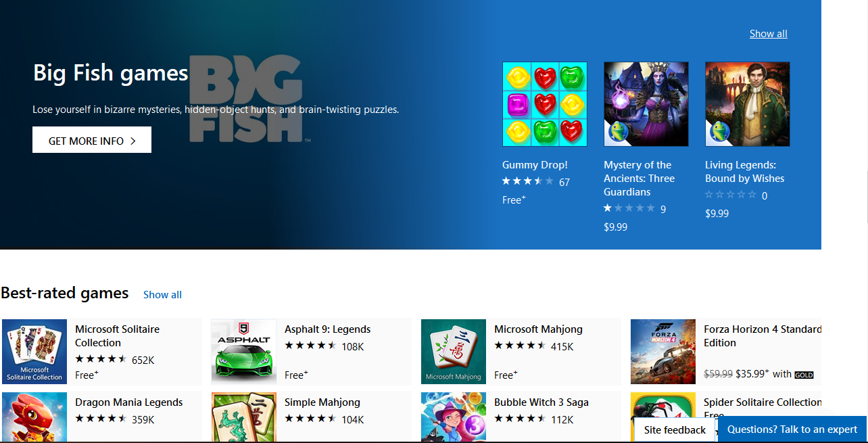868x443 pixels.
Task: Click the Dragon Mania Legends icon
Action: 34,417
